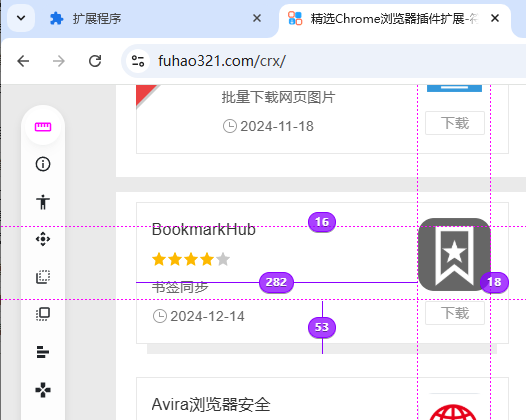The height and width of the screenshot is (420, 526).
Task: Click the 2024-11-18 date text
Action: click(277, 126)
